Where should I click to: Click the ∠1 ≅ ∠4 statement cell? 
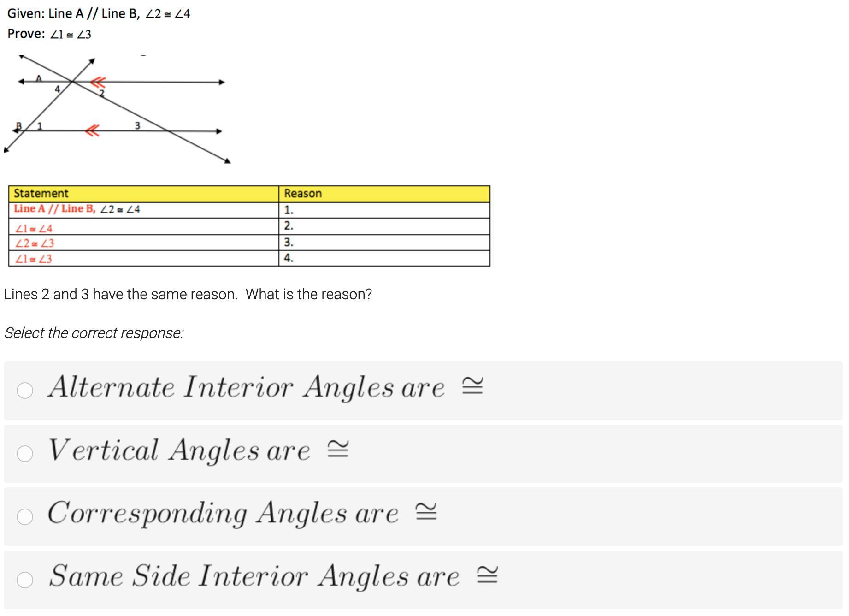(143, 227)
